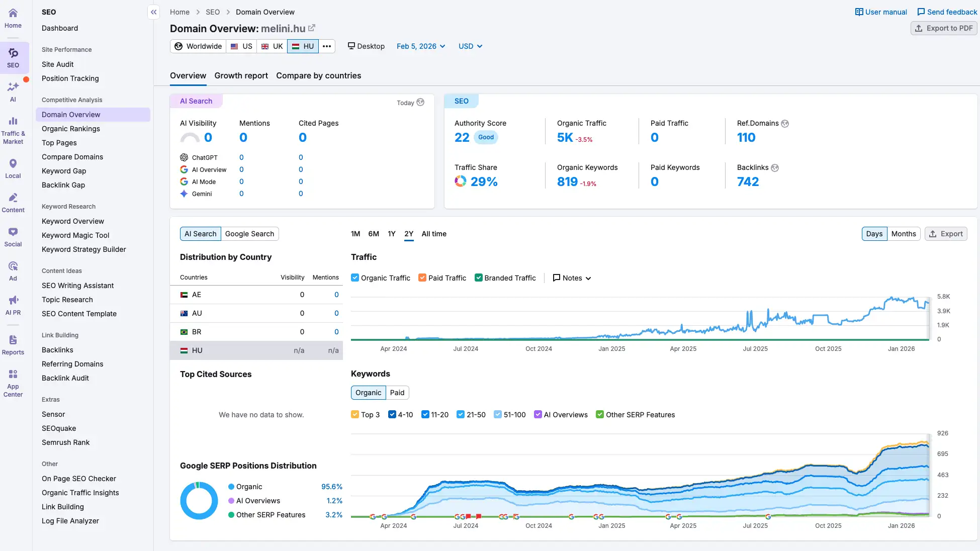Switch to the Growth report tab
This screenshot has height=551, width=980.
[241, 75]
